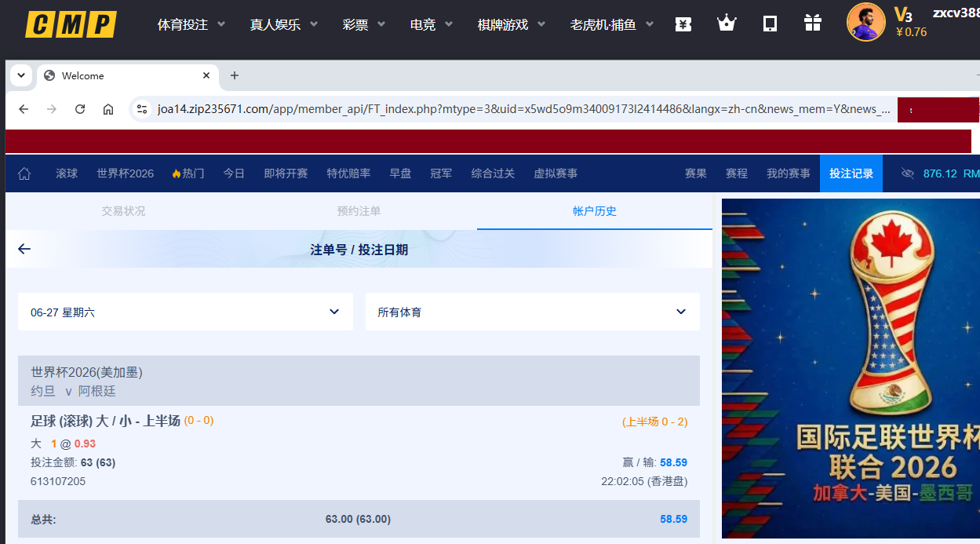Open 赛程 schedule link
The image size is (980, 544).
tap(737, 173)
